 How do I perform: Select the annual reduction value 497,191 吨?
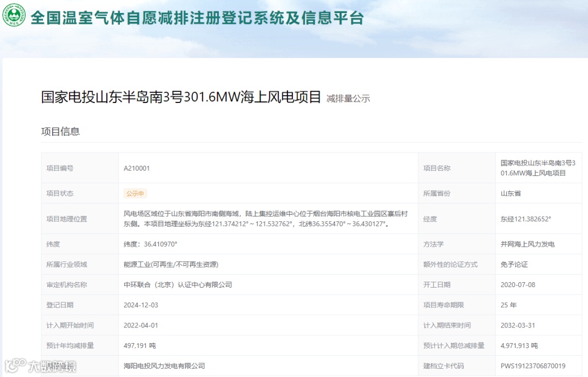click(x=140, y=345)
